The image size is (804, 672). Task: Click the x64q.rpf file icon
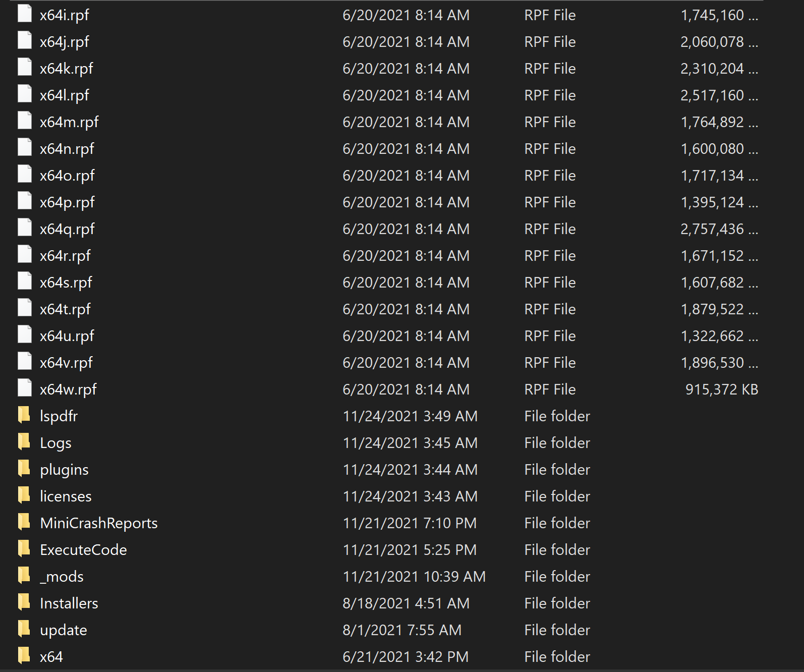24,228
